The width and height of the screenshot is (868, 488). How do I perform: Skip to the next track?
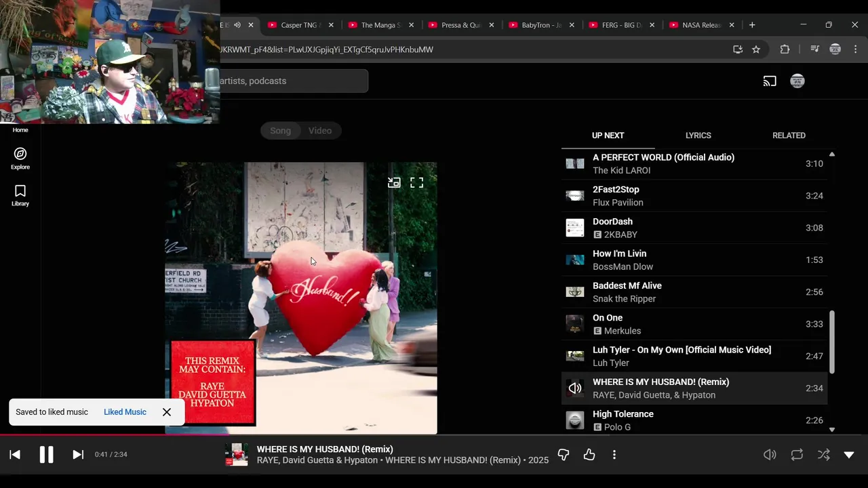click(78, 455)
